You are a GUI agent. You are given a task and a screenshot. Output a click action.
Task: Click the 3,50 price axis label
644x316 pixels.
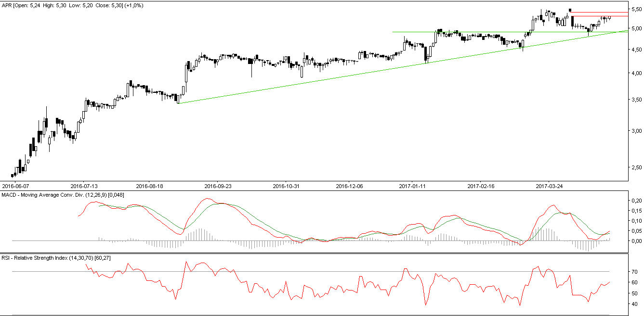point(636,100)
